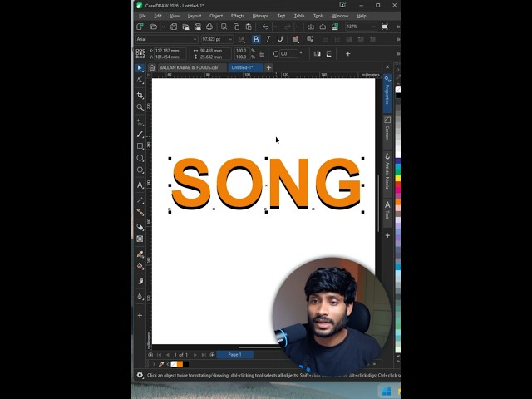532x399 pixels.
Task: Select the Ellipse tool
Action: click(x=140, y=158)
